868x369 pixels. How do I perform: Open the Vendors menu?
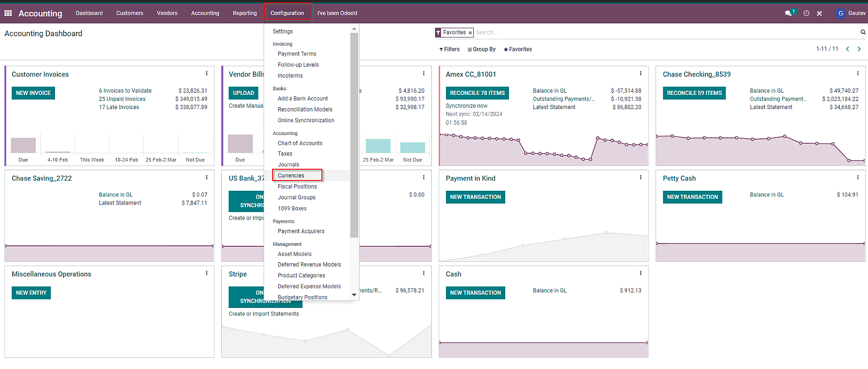167,13
